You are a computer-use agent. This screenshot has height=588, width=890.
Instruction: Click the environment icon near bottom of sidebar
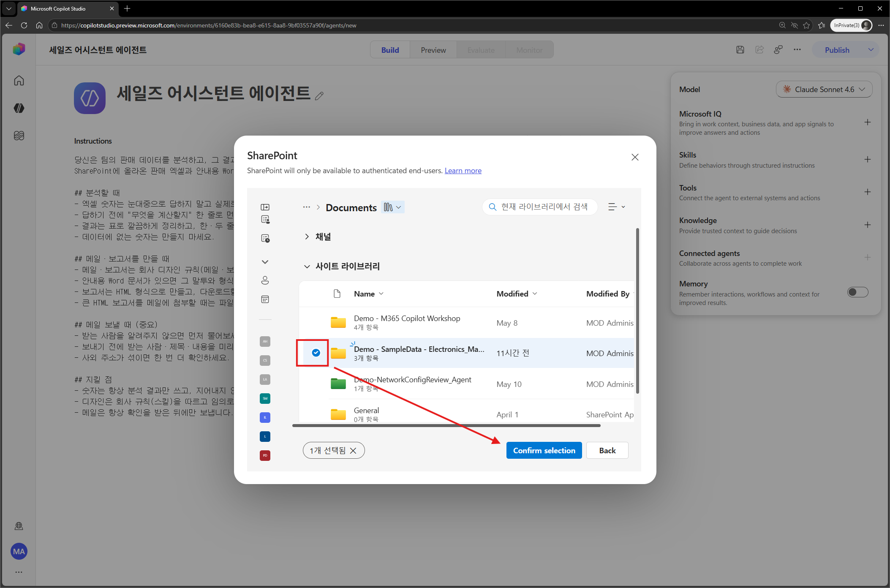click(x=19, y=526)
